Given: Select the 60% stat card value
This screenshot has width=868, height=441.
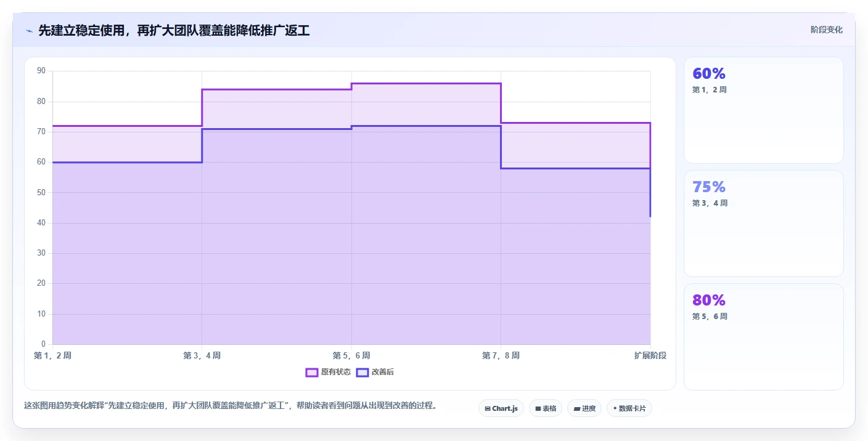Looking at the screenshot, I should pyautogui.click(x=709, y=73).
